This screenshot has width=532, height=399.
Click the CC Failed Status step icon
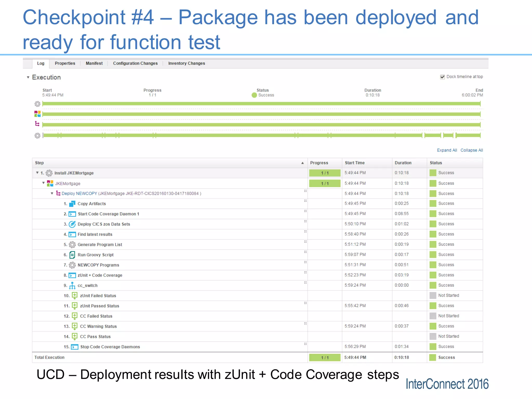75,316
